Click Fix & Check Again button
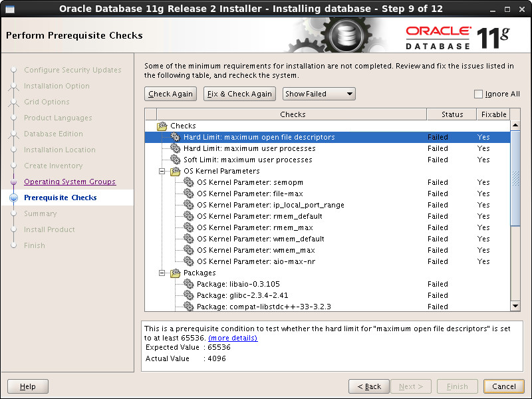This screenshot has width=532, height=399. [239, 94]
